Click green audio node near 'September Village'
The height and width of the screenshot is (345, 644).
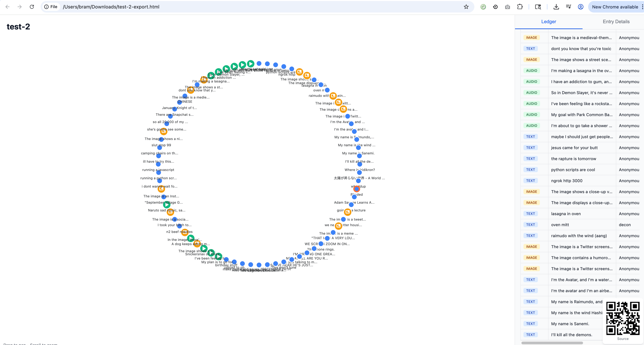click(x=167, y=205)
